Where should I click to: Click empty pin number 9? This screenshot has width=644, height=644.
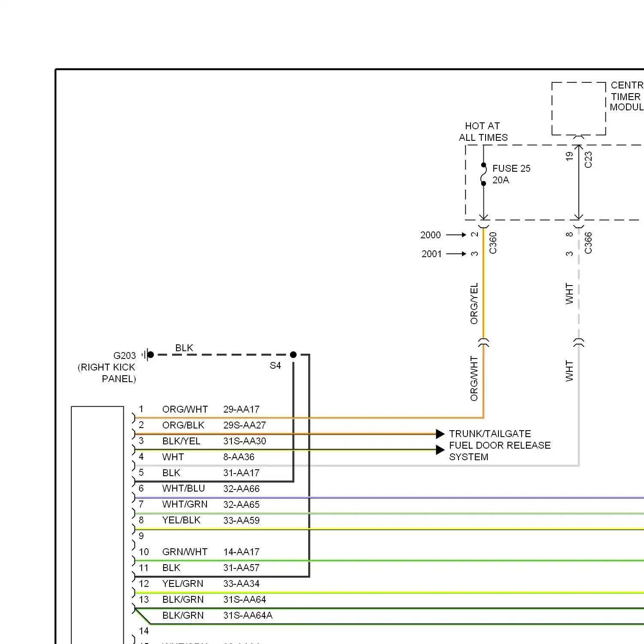click(x=141, y=536)
